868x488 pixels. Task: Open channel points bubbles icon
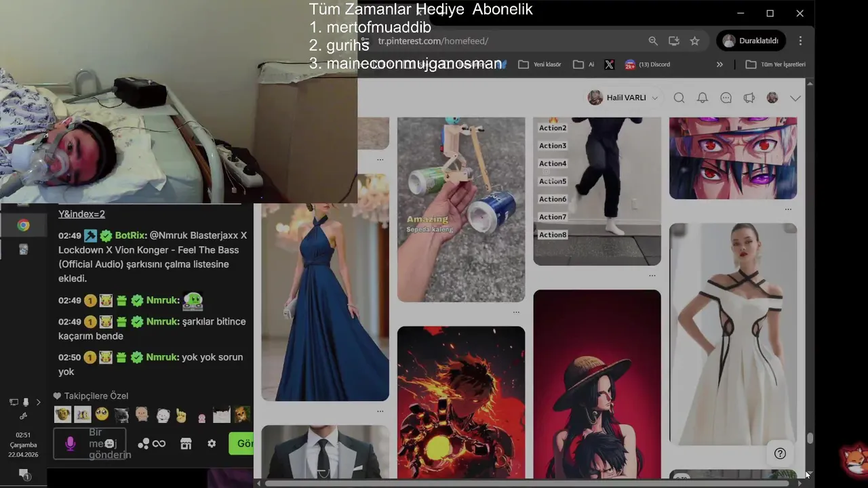tap(144, 444)
